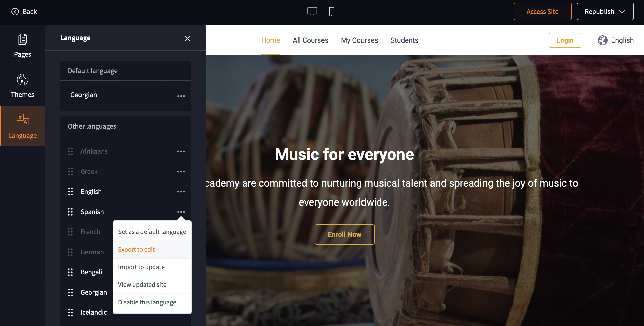Select the Language translate icon

23,119
